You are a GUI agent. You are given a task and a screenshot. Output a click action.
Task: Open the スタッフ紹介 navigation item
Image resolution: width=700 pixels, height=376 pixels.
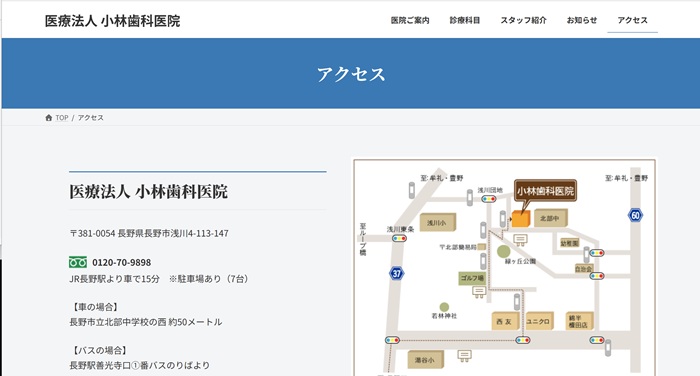pos(523,21)
